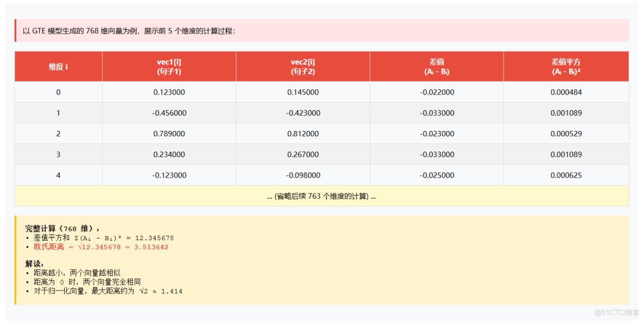Select the value 0.812000 for dimension 2

click(x=302, y=133)
